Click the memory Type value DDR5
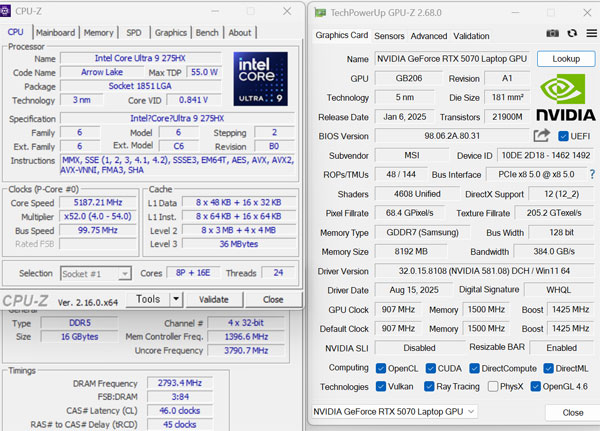This screenshot has width=600, height=431. point(80,323)
